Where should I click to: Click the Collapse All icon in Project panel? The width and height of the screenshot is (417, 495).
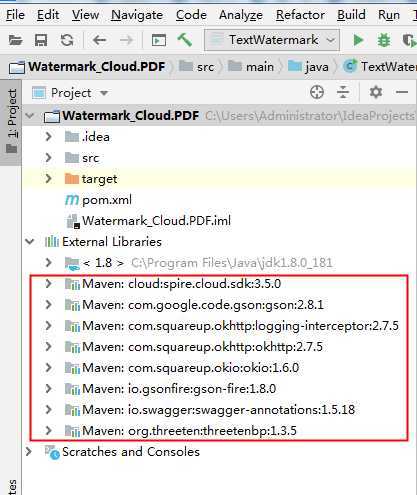(x=343, y=92)
